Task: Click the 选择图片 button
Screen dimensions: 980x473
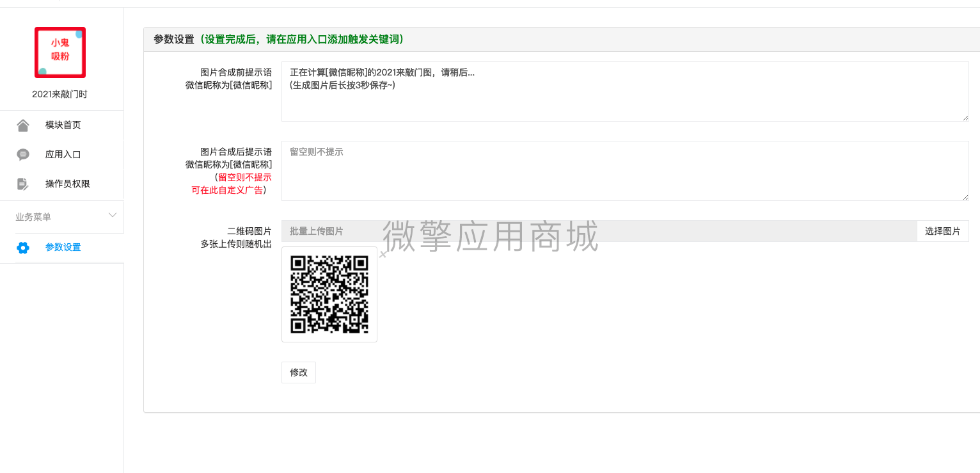Action: 942,231
